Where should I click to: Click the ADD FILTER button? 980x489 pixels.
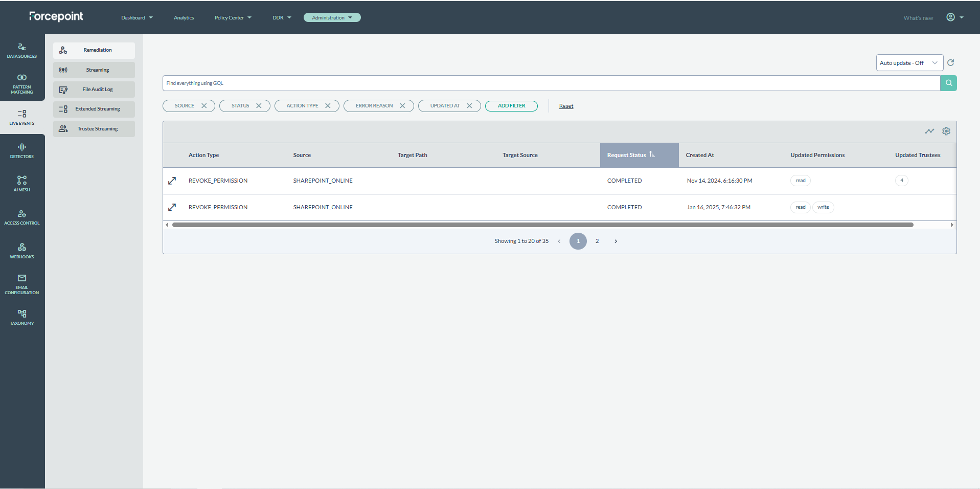(x=511, y=106)
